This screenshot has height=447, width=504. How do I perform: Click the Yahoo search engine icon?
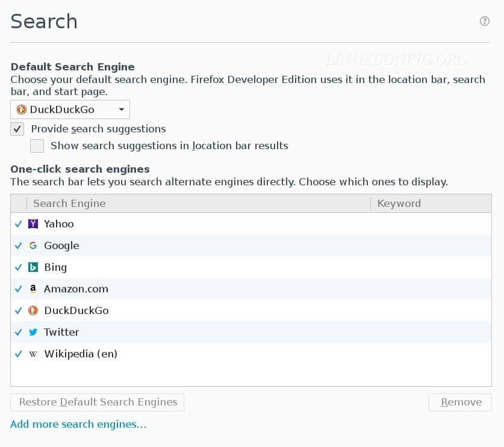tap(33, 224)
